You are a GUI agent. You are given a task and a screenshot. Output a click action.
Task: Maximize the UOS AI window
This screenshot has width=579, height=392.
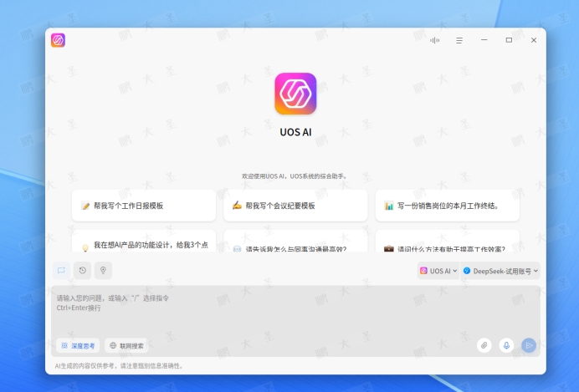(509, 40)
